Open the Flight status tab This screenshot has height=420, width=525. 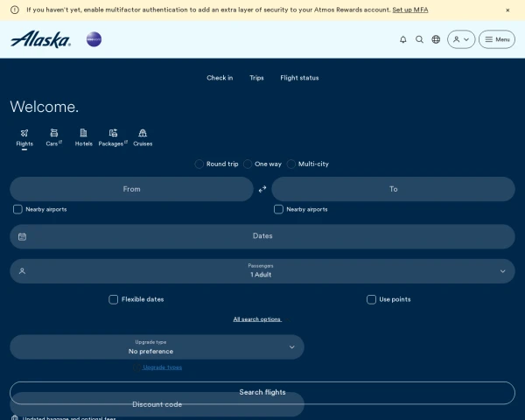click(x=299, y=78)
